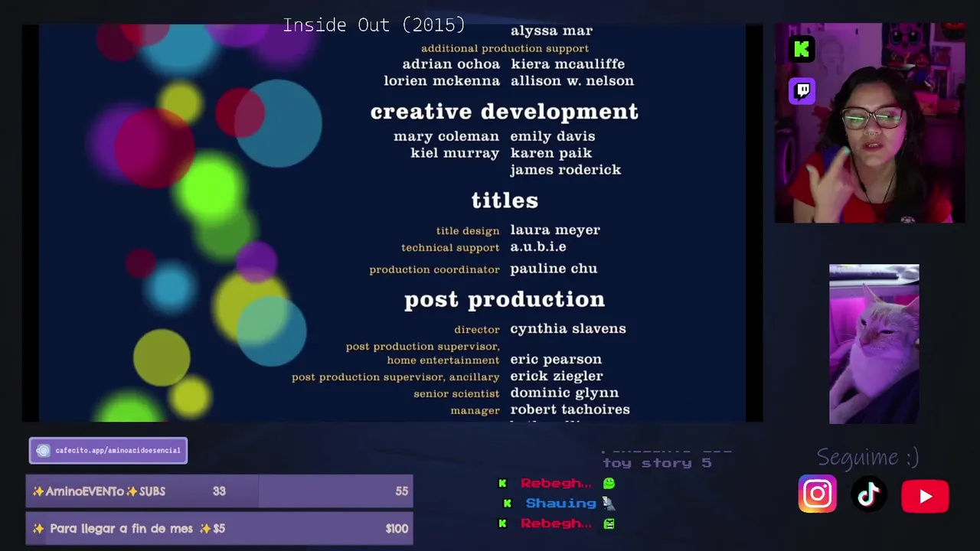980x551 pixels.
Task: Click the name karen paik in the credits
Action: pyautogui.click(x=551, y=153)
